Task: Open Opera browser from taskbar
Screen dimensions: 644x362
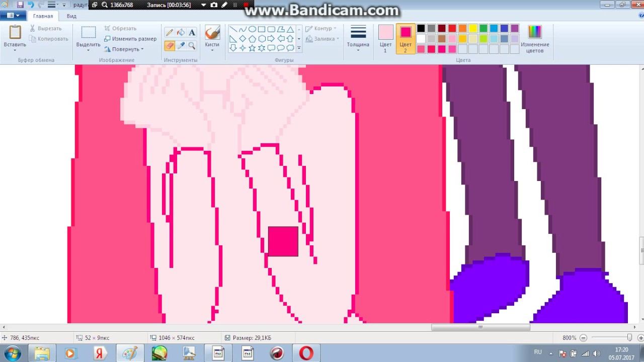Action: click(306, 353)
